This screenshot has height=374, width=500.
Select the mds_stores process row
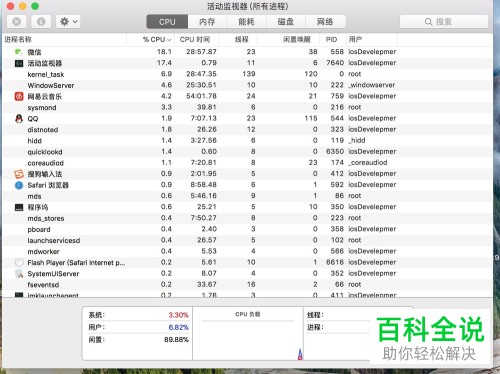click(247, 218)
